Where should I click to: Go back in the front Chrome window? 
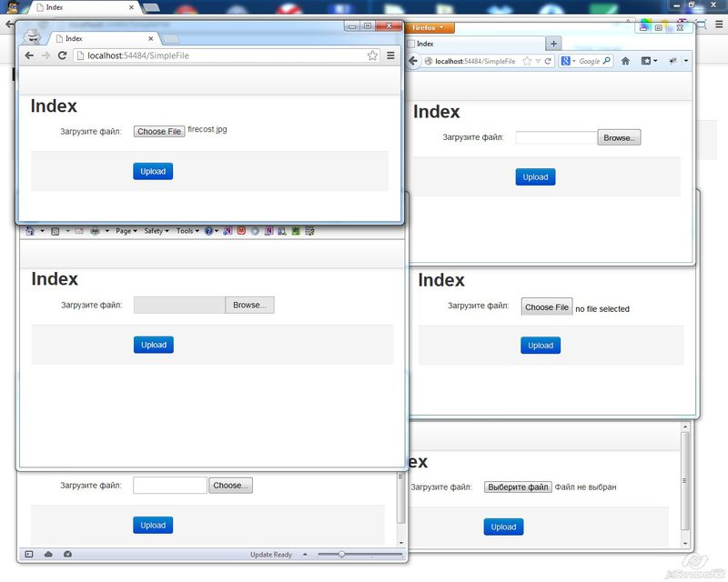[x=29, y=55]
